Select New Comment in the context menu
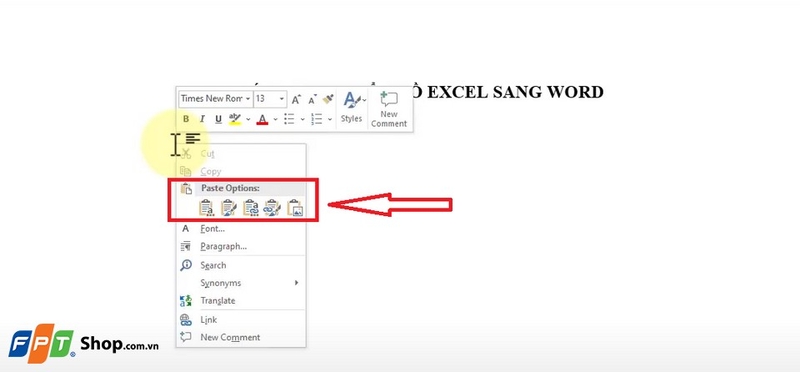Image resolution: width=800 pixels, height=372 pixels. 241,337
